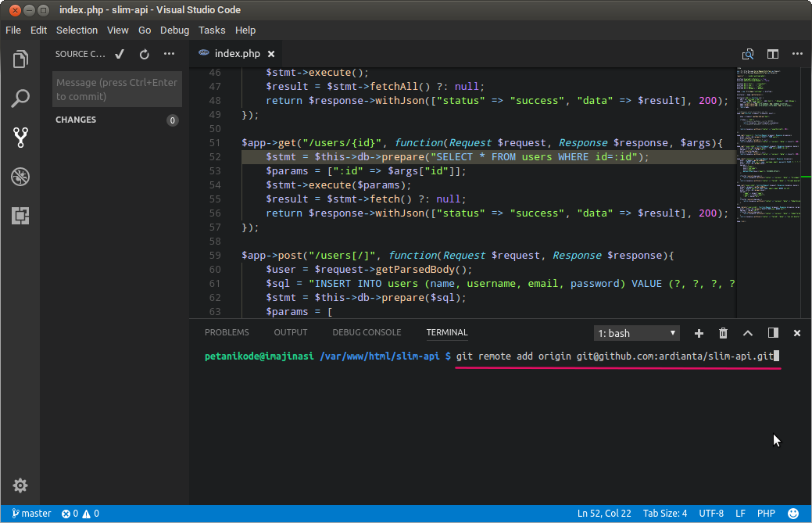Screen dimensions: 812x523
Task: Open Source Control more actions menu
Action: [x=169, y=54]
